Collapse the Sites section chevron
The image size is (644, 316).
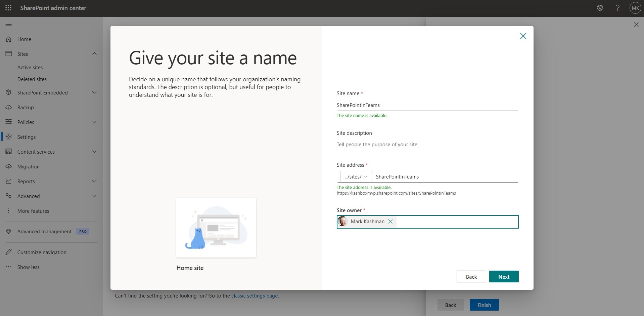(94, 54)
